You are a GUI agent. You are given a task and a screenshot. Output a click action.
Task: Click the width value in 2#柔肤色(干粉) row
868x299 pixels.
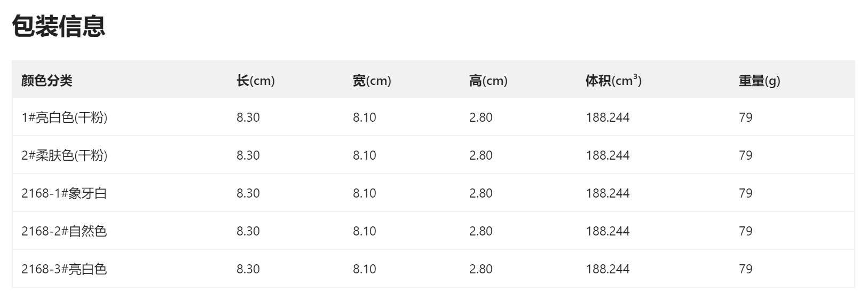365,155
